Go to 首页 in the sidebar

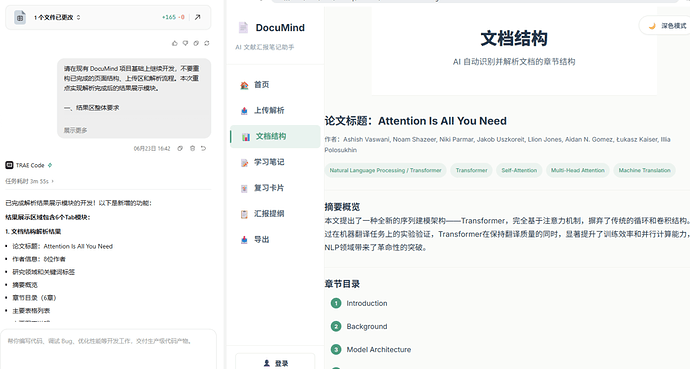tap(275, 84)
